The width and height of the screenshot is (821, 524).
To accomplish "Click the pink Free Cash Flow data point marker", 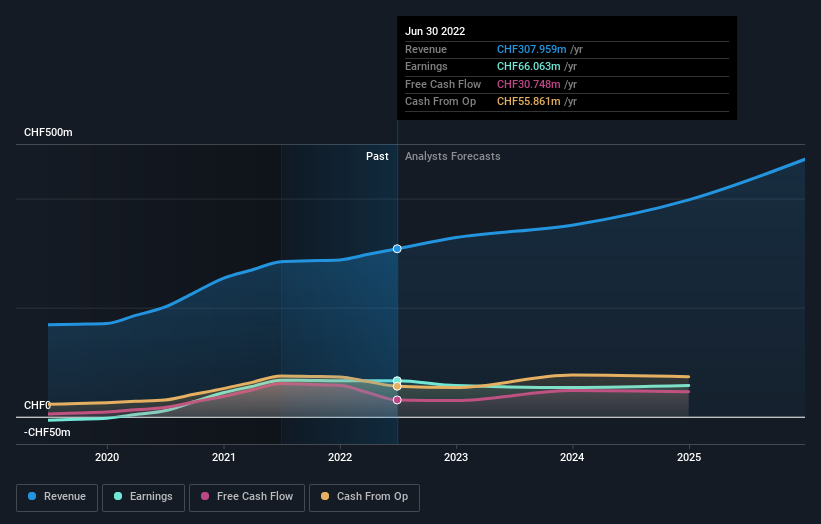I will (397, 400).
